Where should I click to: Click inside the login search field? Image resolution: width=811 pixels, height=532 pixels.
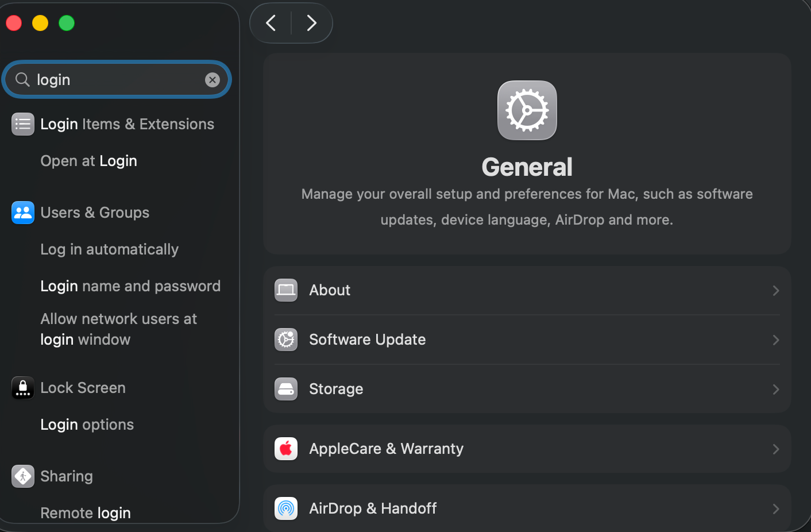tap(115, 80)
